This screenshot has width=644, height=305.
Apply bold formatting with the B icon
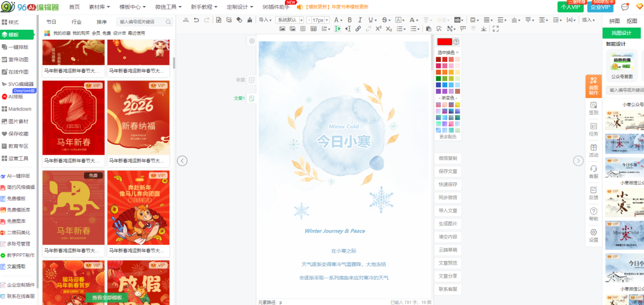pyautogui.click(x=349, y=20)
